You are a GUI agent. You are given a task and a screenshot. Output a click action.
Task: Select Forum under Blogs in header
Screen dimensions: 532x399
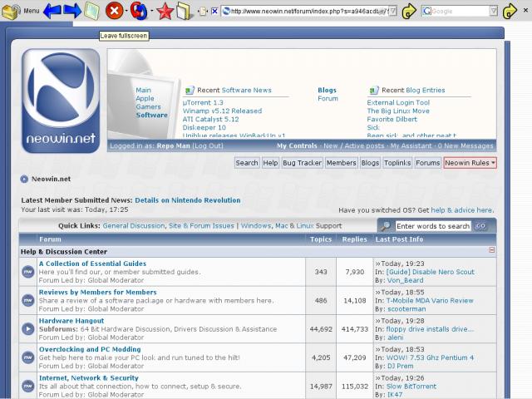(x=328, y=98)
